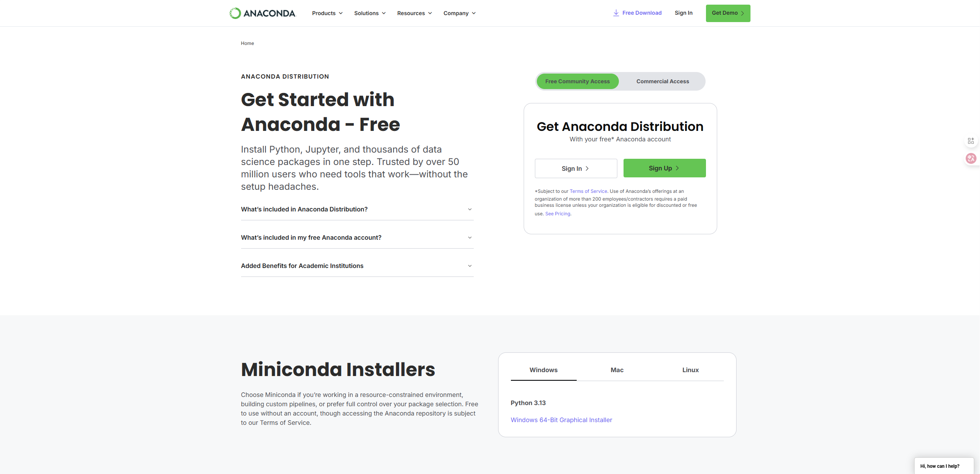This screenshot has height=474, width=980.
Task: Click the Anaconda logo
Action: [x=262, y=13]
